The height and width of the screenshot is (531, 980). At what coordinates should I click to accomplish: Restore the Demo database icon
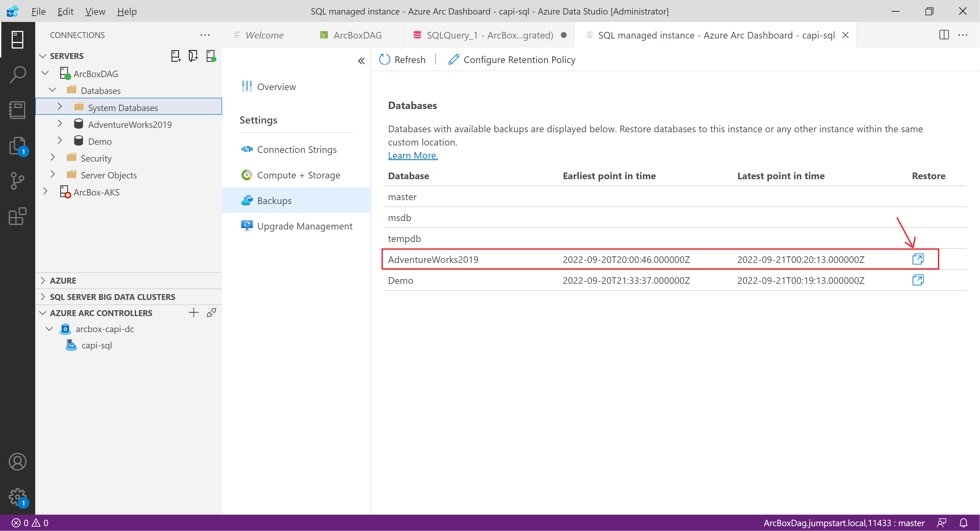click(918, 280)
